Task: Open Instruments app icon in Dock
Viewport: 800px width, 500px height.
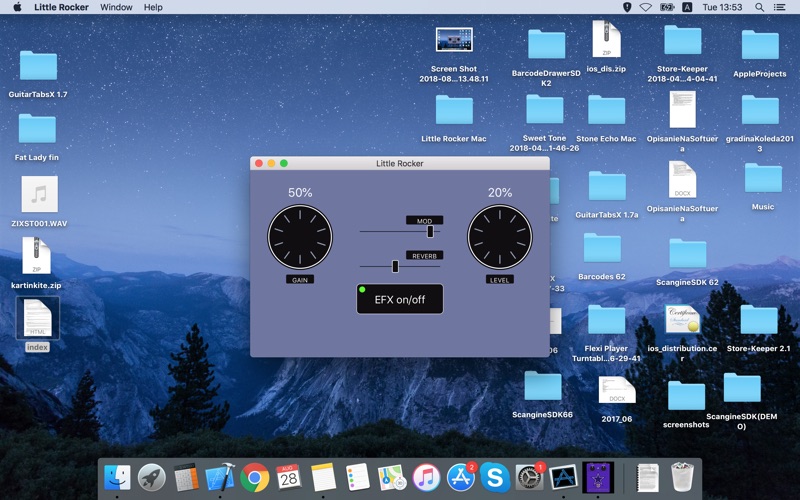Action: tap(563, 478)
